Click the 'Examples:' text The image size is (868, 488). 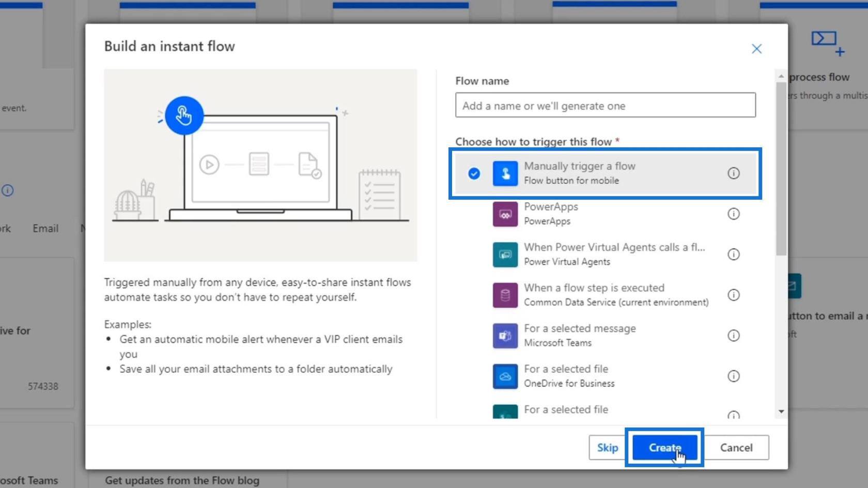pyautogui.click(x=128, y=324)
